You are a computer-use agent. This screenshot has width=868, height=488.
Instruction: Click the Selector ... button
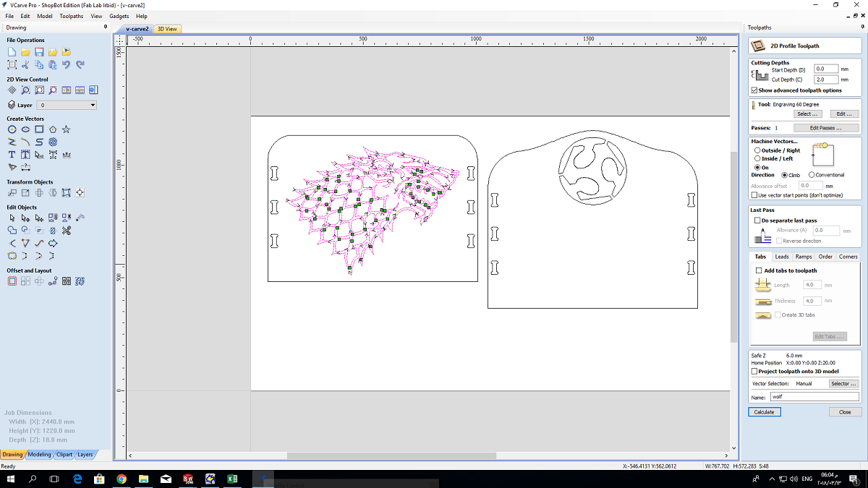(844, 384)
